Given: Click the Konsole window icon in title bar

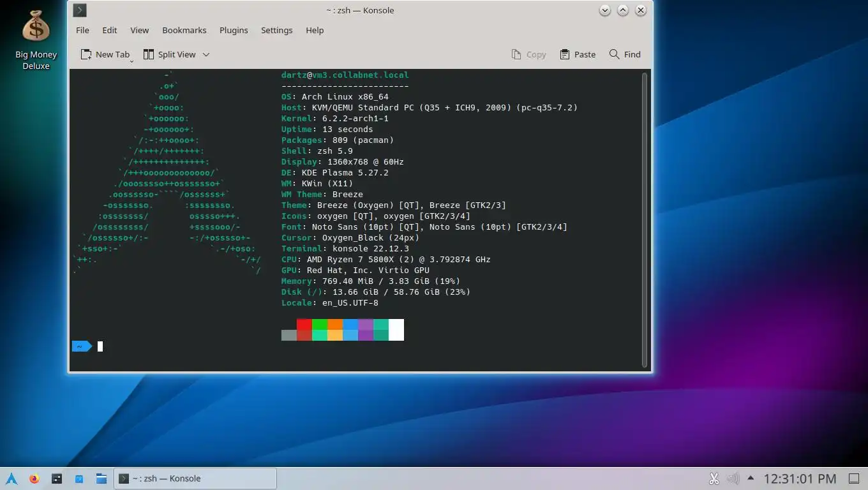Looking at the screenshot, I should [80, 10].
